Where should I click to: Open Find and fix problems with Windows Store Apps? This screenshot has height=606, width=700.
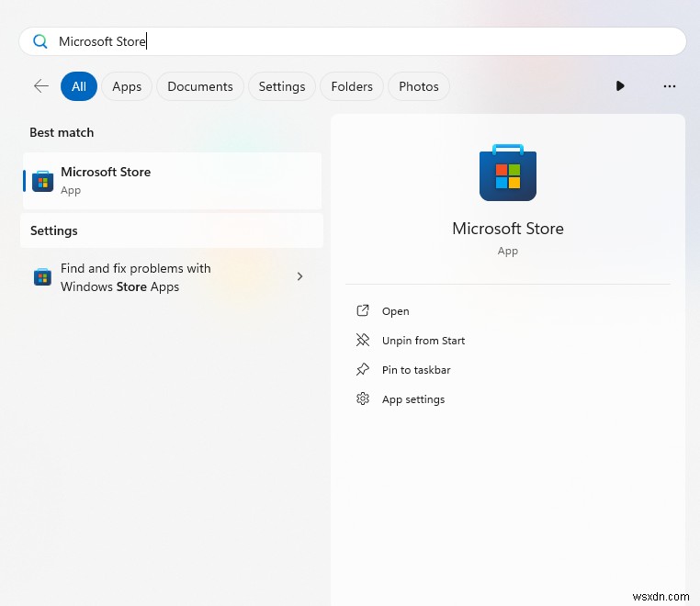click(x=172, y=277)
